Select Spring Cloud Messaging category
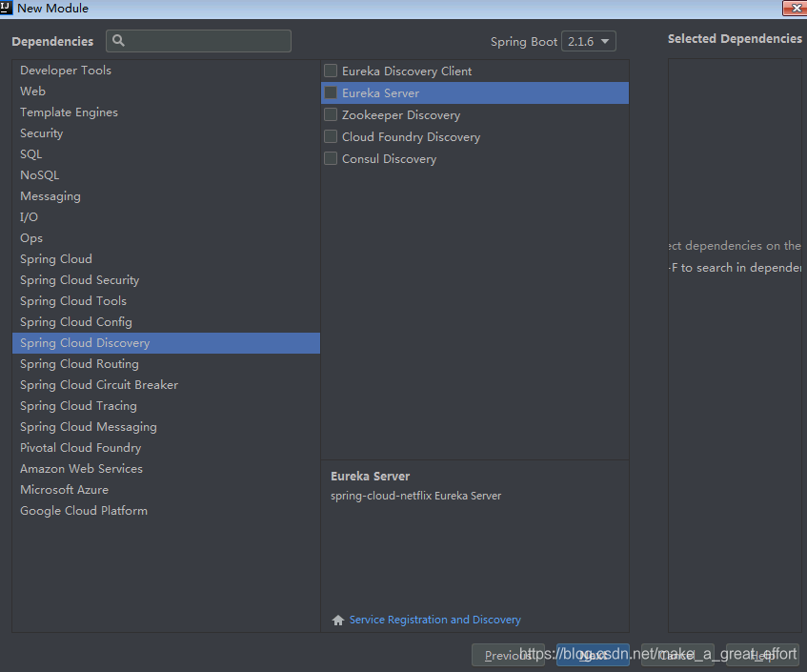 [x=166, y=427]
